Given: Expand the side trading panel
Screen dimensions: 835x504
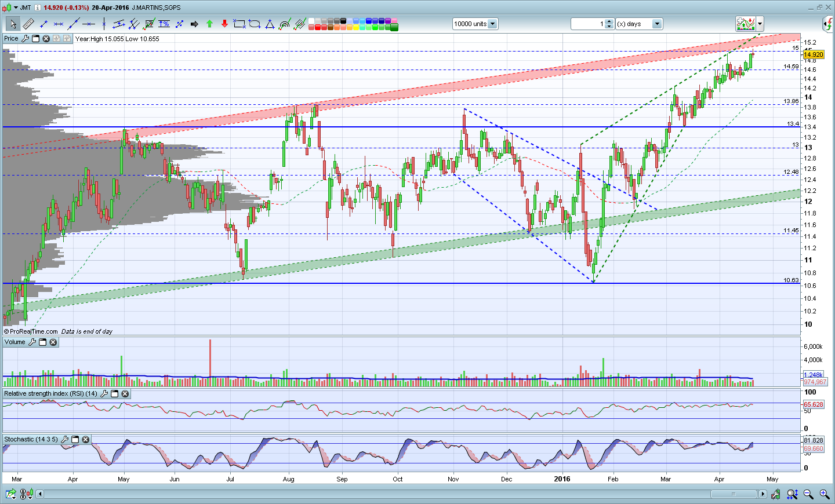Looking at the screenshot, I should tap(829, 24).
